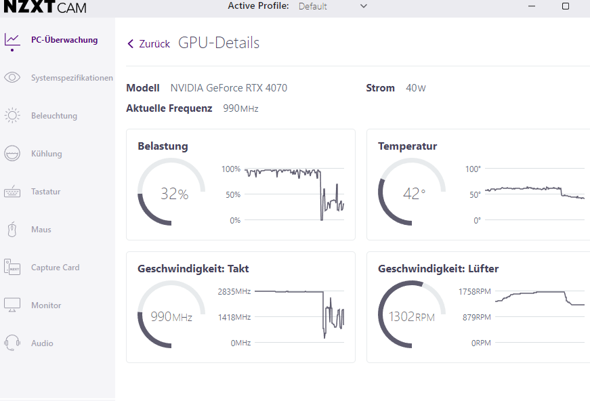Image resolution: width=590 pixels, height=401 pixels.
Task: Click the Modell label
Action: (143, 88)
